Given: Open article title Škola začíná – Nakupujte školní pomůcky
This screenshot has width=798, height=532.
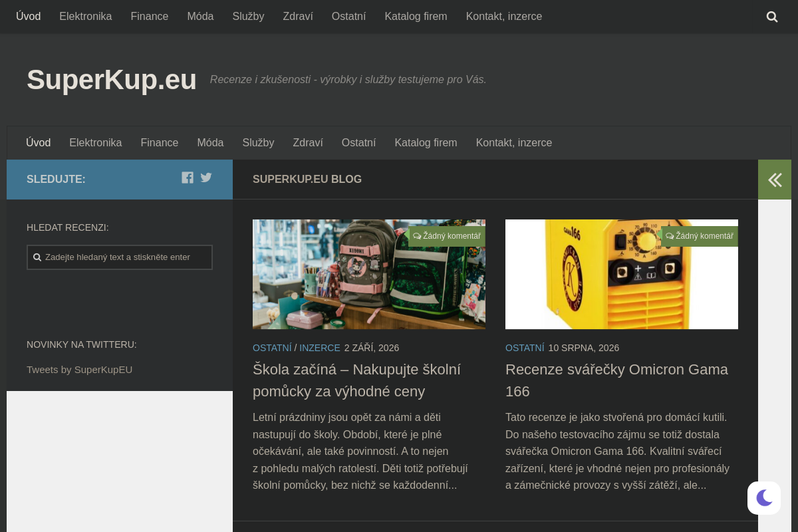Looking at the screenshot, I should (x=356, y=380).
